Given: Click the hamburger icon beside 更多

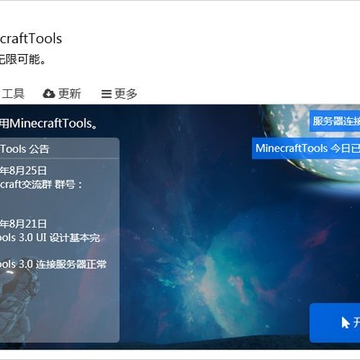Looking at the screenshot, I should pos(106,94).
